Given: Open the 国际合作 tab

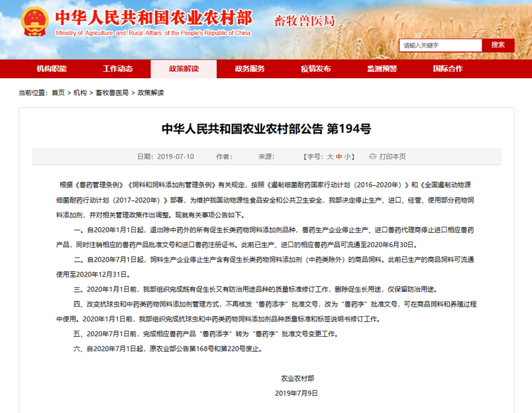Looking at the screenshot, I should tap(448, 69).
